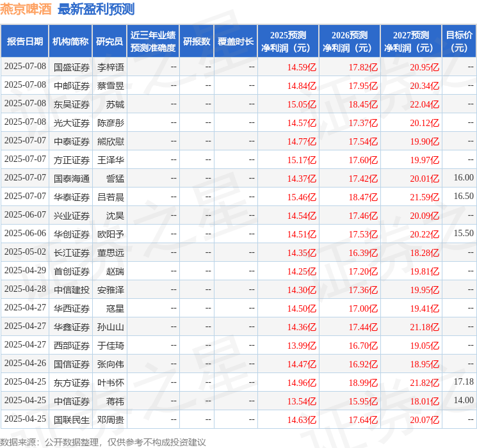Click target price 17.18
This screenshot has width=477, height=448.
point(464,381)
